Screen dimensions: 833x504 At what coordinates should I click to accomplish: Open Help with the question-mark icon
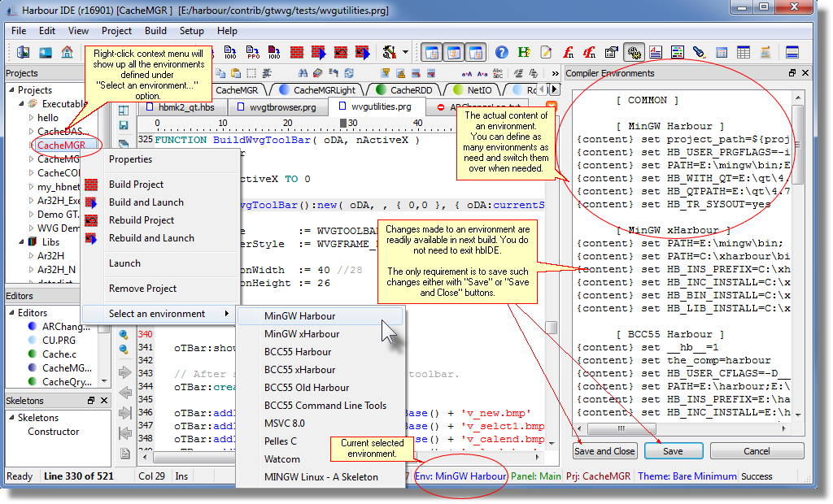pos(502,50)
